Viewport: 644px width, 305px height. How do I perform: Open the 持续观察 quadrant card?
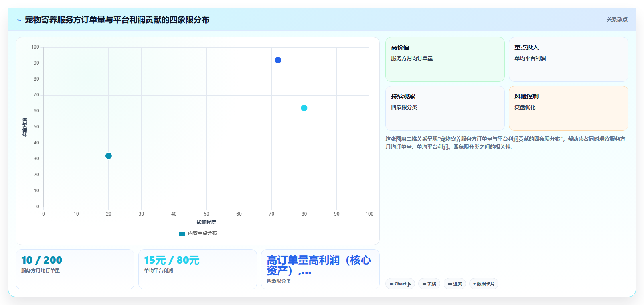point(445,108)
